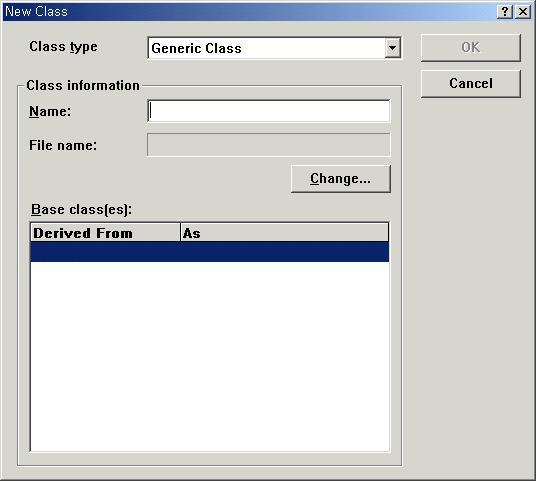Click the OK button
Image resolution: width=536 pixels, height=481 pixels.
pyautogui.click(x=471, y=48)
